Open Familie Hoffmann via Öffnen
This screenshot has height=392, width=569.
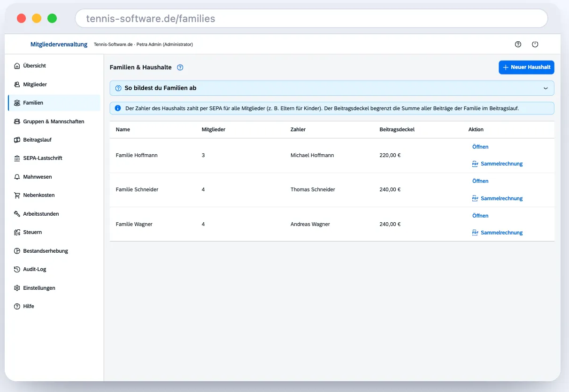coord(480,147)
